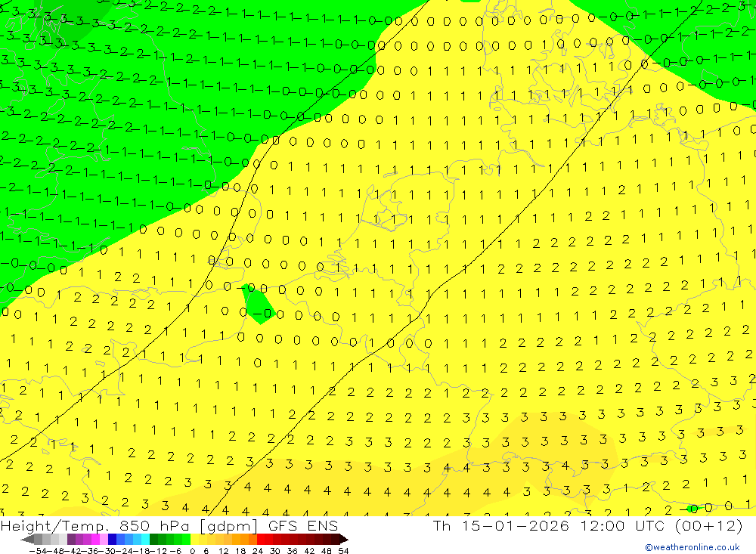Click the dark blue swatch in the legend

point(112,539)
